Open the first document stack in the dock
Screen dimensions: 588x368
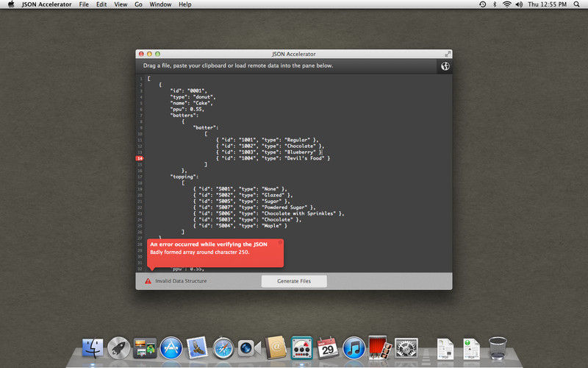click(445, 349)
